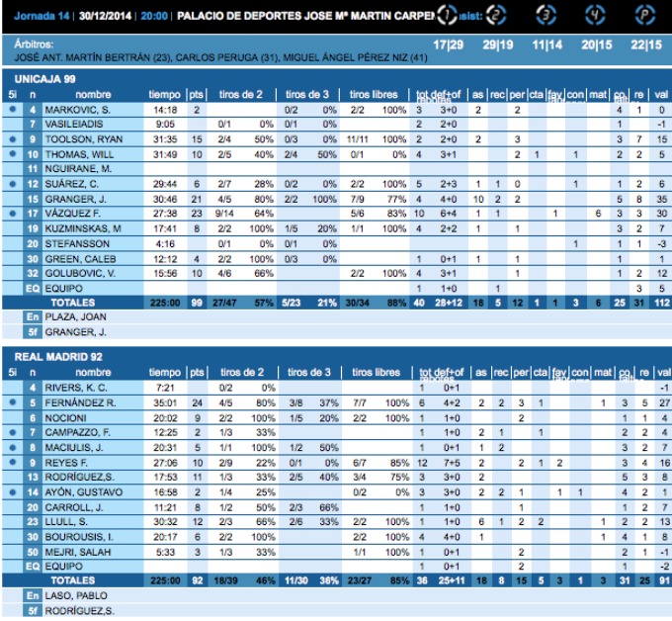Click the En badge beside LASO, PABLO
The image size is (672, 621).
point(33,595)
